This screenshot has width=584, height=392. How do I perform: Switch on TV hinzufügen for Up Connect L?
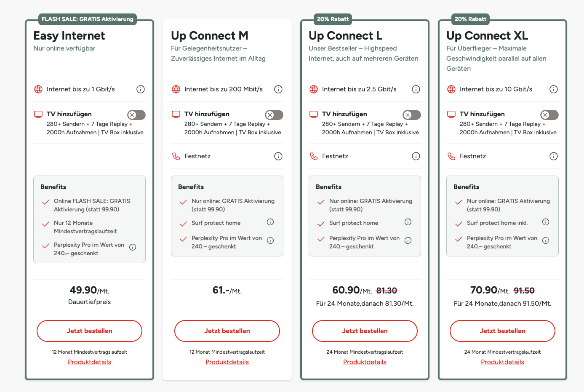click(x=412, y=115)
